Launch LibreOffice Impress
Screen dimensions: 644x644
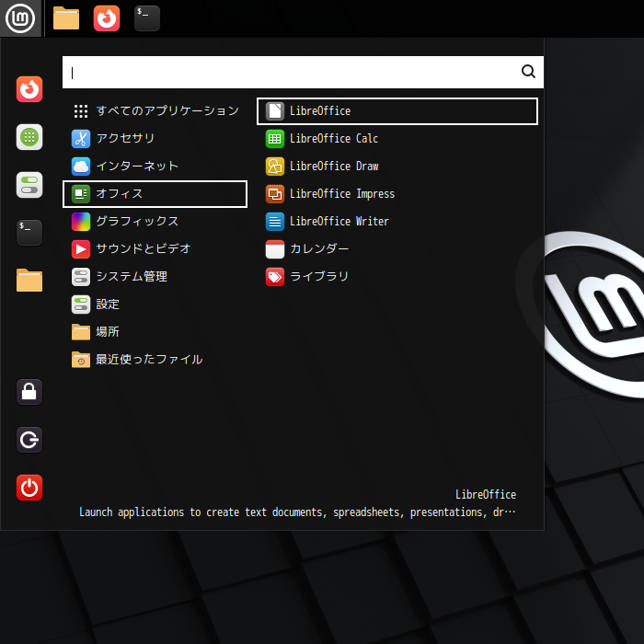click(397, 194)
